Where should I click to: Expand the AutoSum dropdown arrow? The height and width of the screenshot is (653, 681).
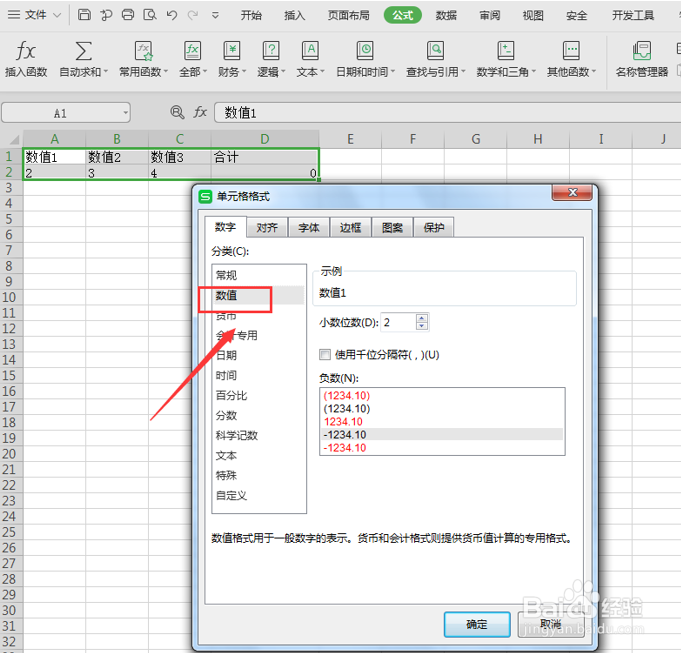(x=106, y=72)
